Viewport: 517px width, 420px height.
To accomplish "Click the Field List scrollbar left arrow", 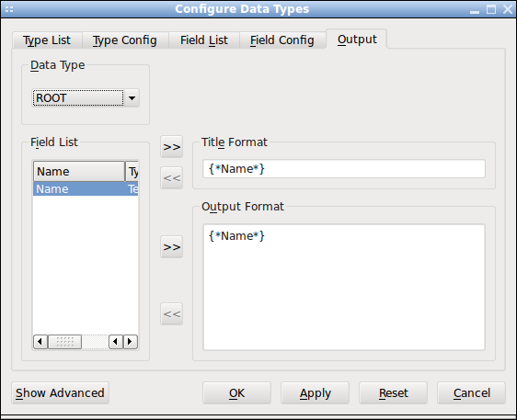I will tap(40, 342).
